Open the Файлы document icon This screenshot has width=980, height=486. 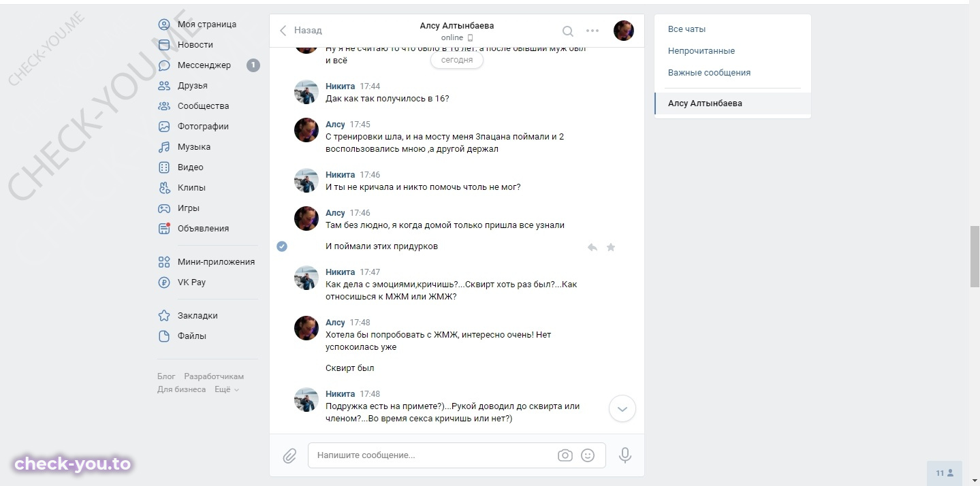click(164, 336)
